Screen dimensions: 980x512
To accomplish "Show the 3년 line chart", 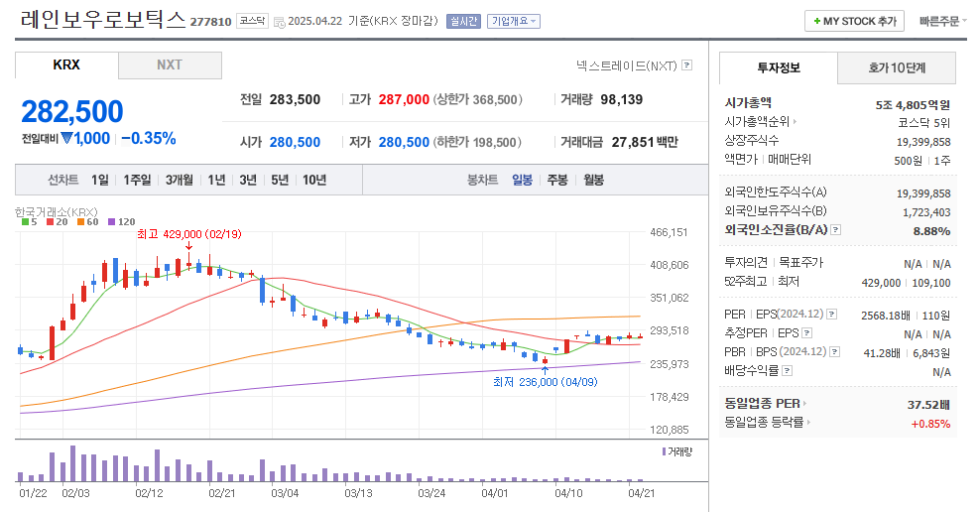I will [x=248, y=180].
